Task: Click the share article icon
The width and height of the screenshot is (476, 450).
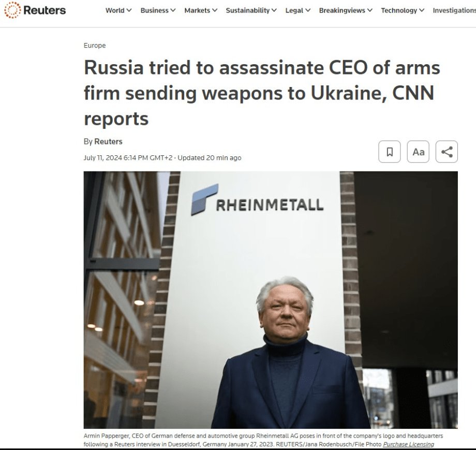Action: [x=447, y=152]
